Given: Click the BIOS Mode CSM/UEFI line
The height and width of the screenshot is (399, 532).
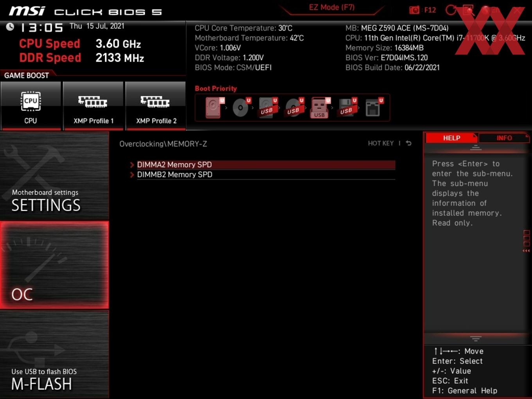Looking at the screenshot, I should [x=233, y=67].
